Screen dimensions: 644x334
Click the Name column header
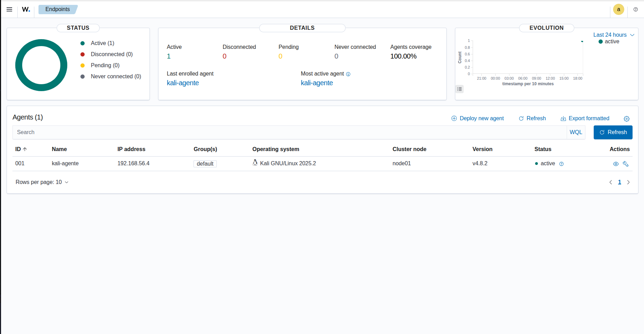pos(59,149)
